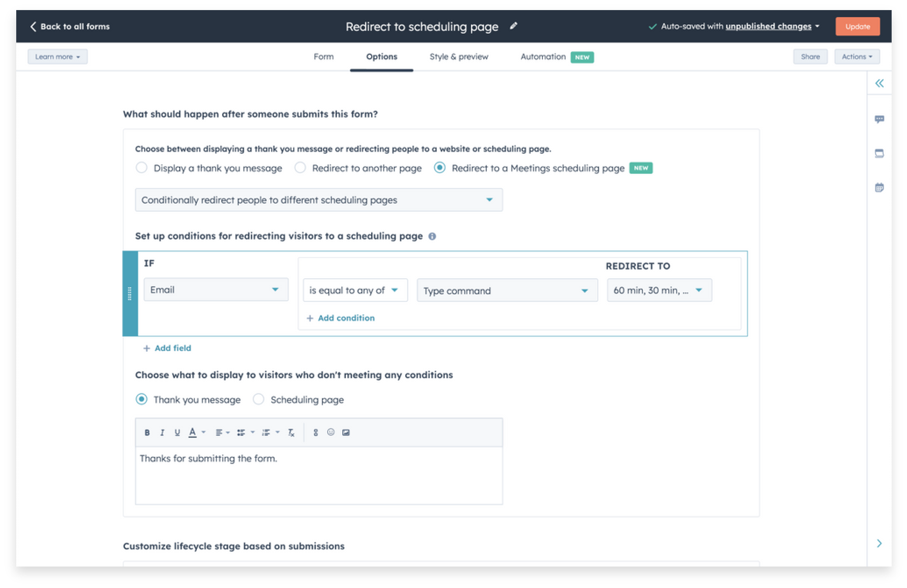Image resolution: width=907 pixels, height=588 pixels.
Task: Go to the Automation tab
Action: coord(543,57)
